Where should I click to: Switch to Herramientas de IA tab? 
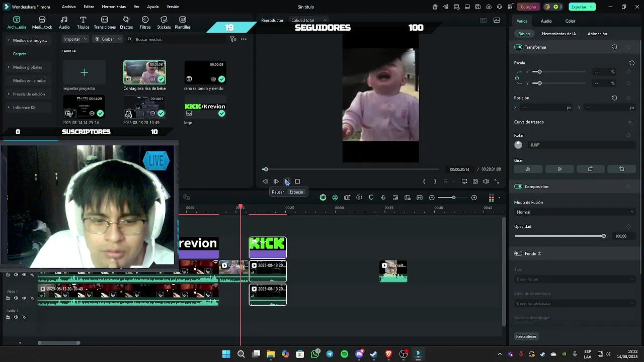(x=559, y=34)
